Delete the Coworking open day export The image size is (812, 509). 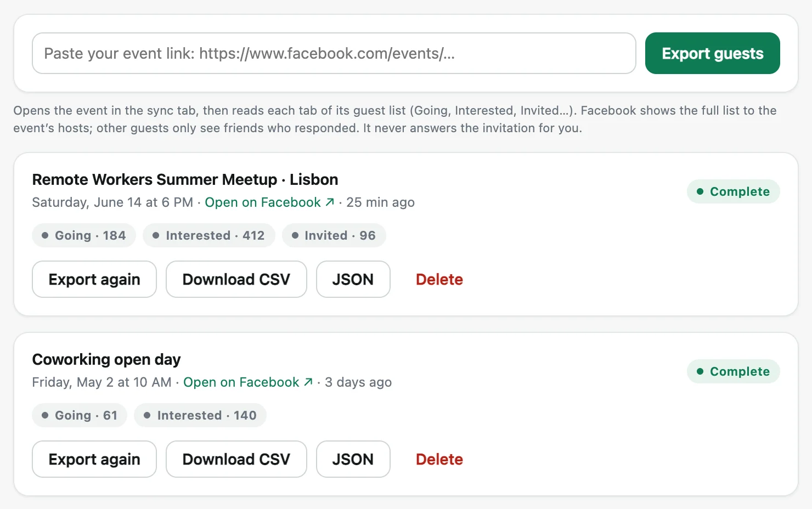tap(439, 459)
